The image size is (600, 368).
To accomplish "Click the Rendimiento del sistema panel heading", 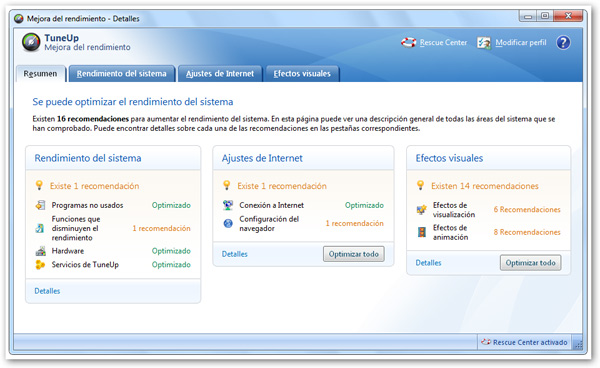I will (88, 158).
